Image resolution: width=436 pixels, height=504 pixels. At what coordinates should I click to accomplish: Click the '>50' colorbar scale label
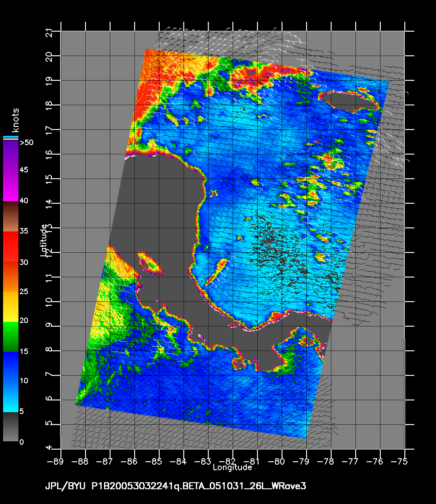coord(26,143)
